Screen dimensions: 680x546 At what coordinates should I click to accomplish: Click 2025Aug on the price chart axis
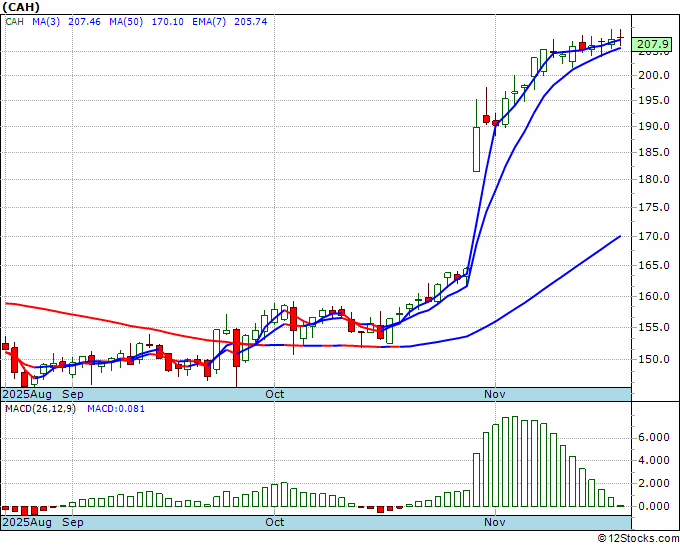click(x=27, y=395)
